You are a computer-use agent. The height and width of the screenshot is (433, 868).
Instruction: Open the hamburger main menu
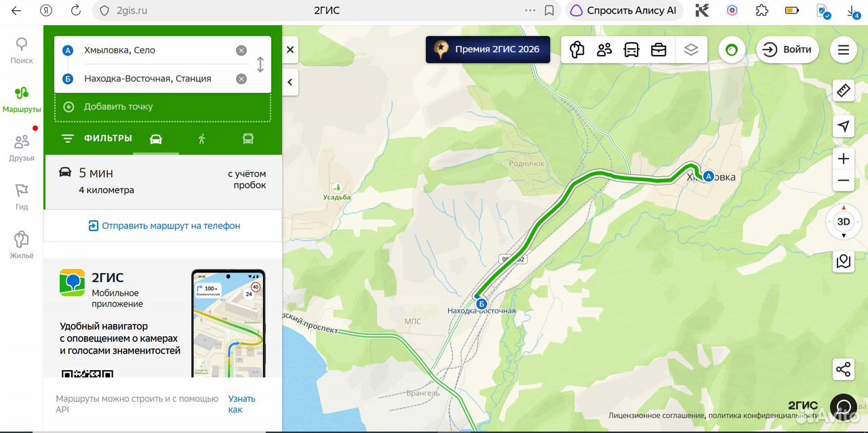[844, 49]
